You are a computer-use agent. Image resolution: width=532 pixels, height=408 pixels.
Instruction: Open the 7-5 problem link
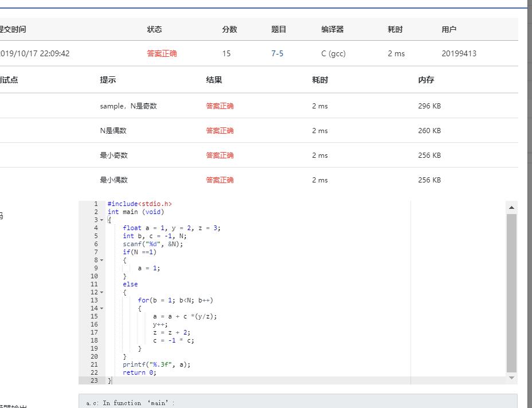pyautogui.click(x=277, y=53)
